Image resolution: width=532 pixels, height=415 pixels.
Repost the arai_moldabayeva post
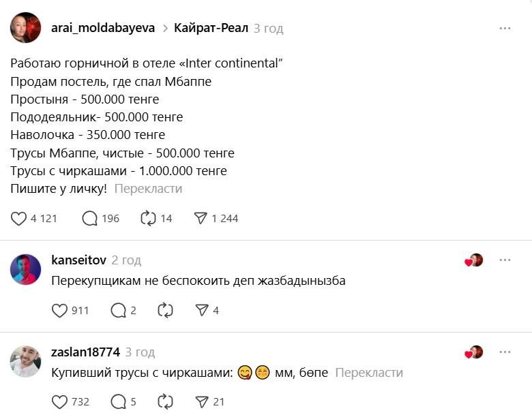coord(148,218)
